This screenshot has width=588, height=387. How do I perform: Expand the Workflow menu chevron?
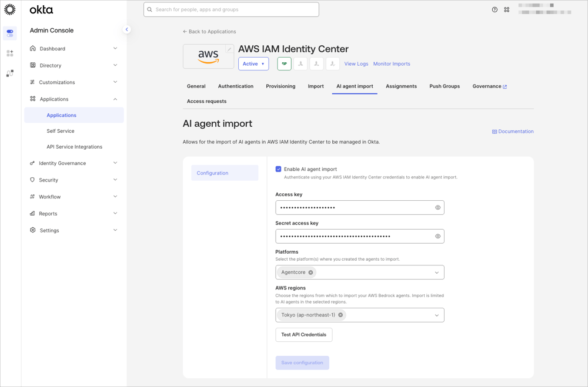pos(115,197)
